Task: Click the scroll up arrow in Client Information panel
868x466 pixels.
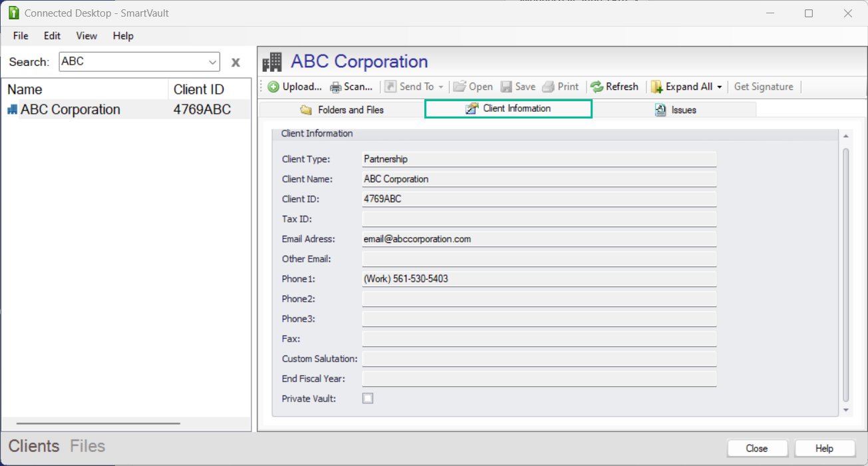Action: (846, 136)
